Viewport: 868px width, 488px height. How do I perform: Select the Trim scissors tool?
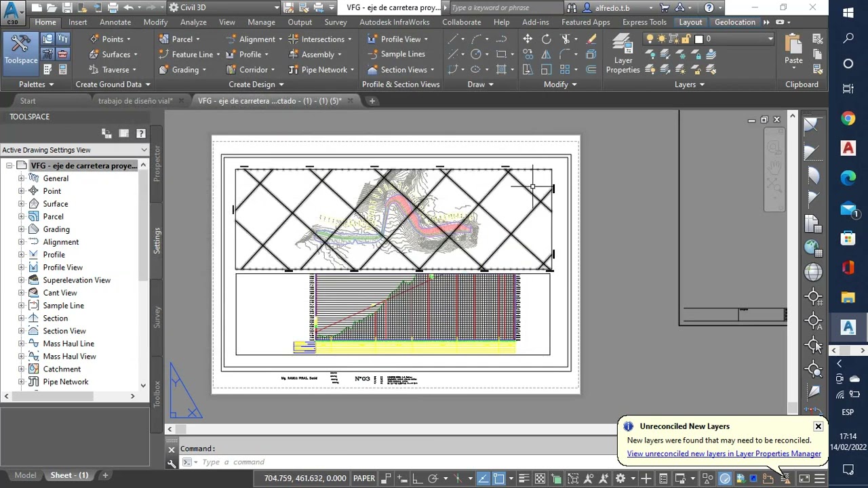click(x=566, y=39)
